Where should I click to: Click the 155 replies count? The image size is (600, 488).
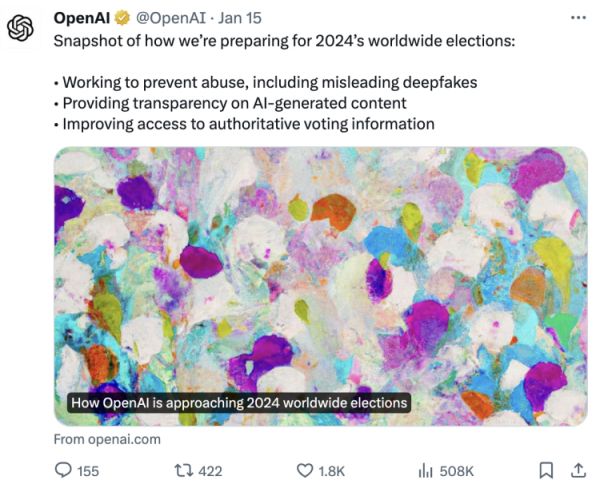coord(88,471)
